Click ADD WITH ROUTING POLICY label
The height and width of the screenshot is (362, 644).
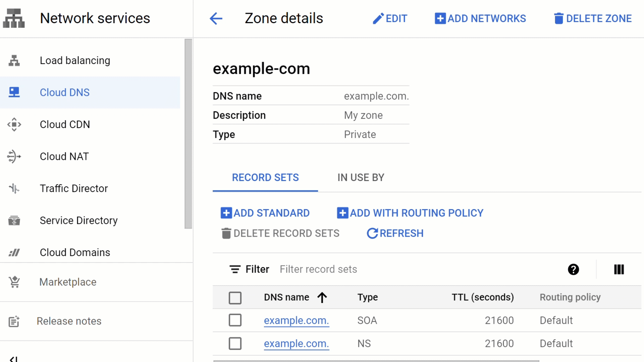pyautogui.click(x=417, y=213)
